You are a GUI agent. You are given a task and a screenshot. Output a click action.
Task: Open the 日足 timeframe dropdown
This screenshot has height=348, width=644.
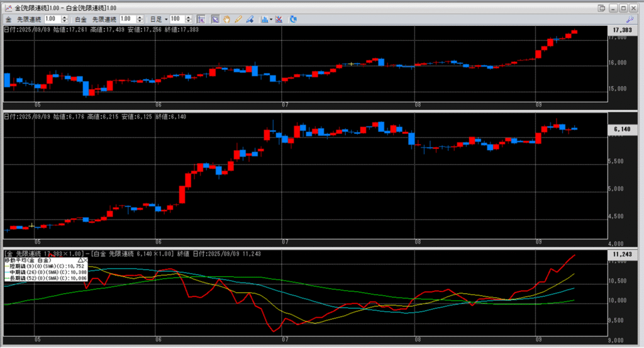click(x=159, y=19)
